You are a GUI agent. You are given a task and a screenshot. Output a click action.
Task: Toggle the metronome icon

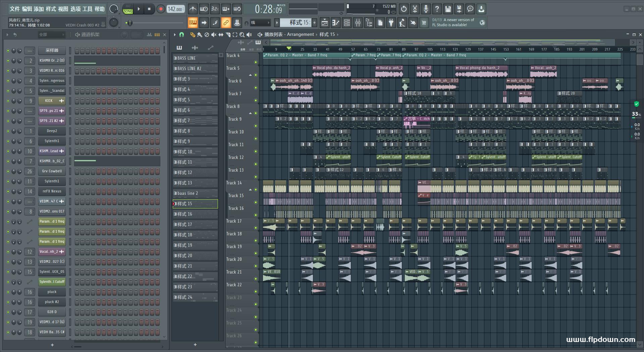[x=193, y=9]
